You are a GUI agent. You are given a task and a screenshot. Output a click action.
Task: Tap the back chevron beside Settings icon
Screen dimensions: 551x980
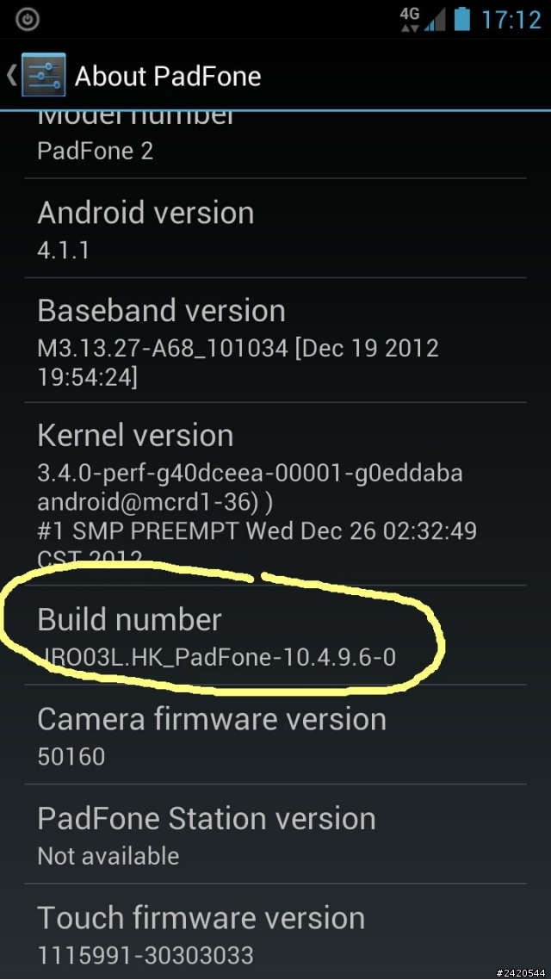coord(12,76)
